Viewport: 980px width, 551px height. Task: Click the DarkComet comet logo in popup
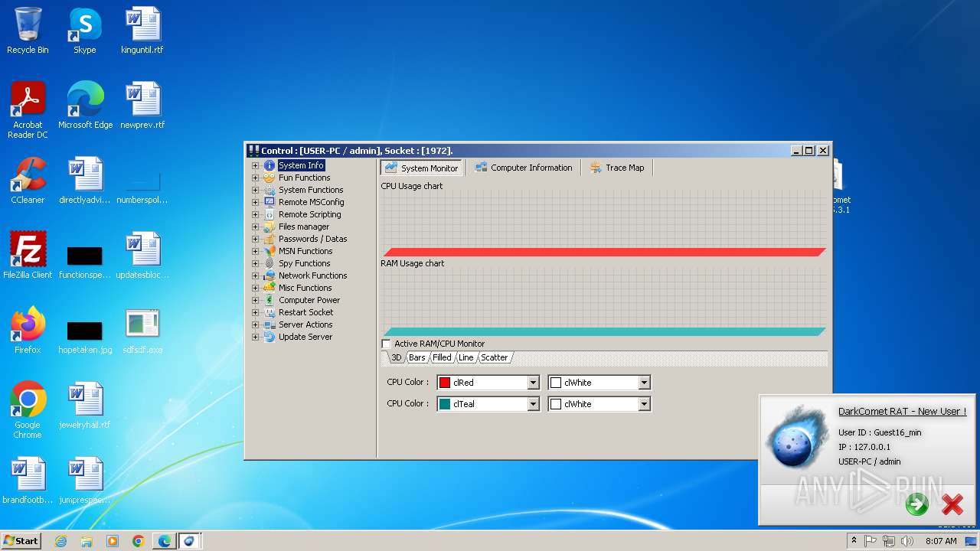click(798, 436)
